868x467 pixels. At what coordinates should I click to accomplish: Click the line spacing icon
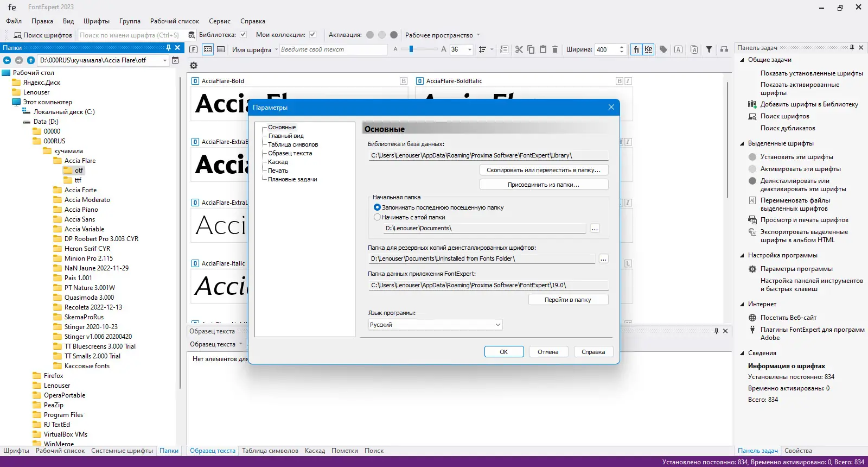pyautogui.click(x=482, y=49)
